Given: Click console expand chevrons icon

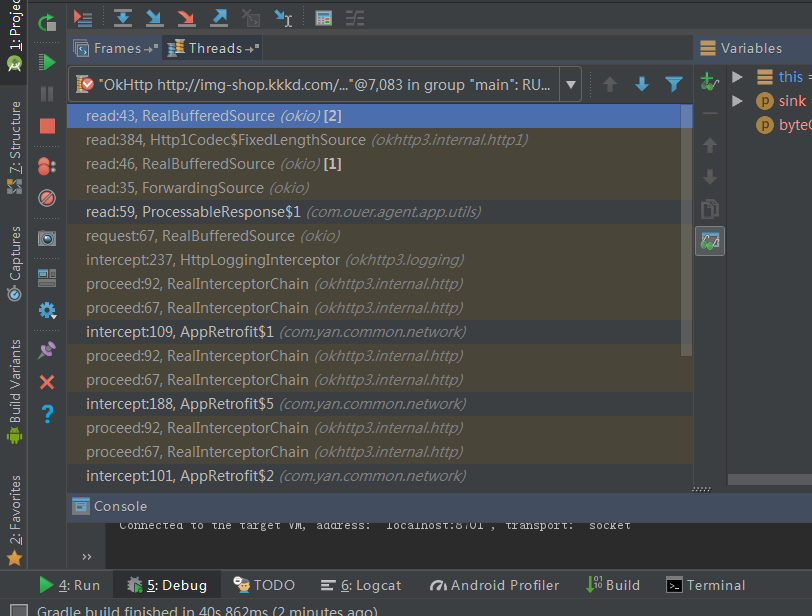Looking at the screenshot, I should [x=86, y=556].
